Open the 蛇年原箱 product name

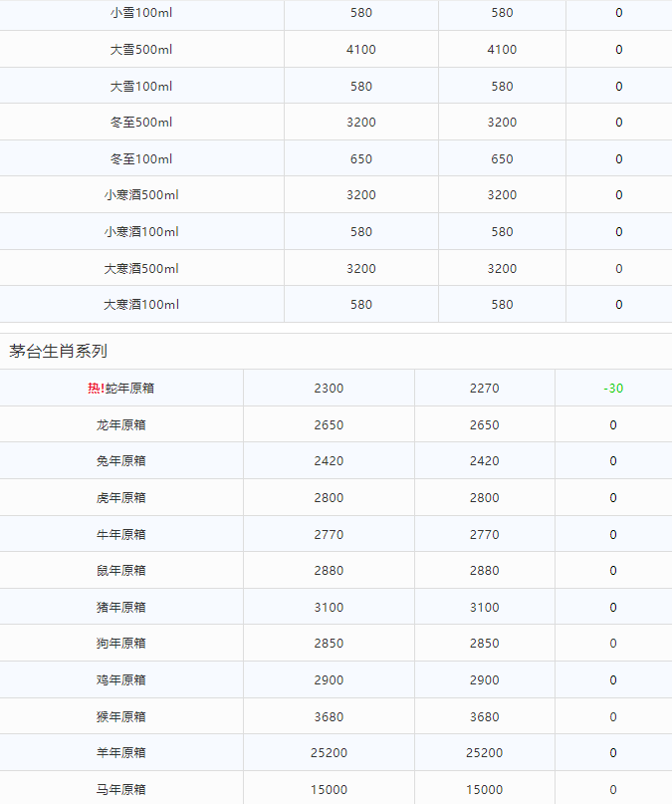pos(129,389)
